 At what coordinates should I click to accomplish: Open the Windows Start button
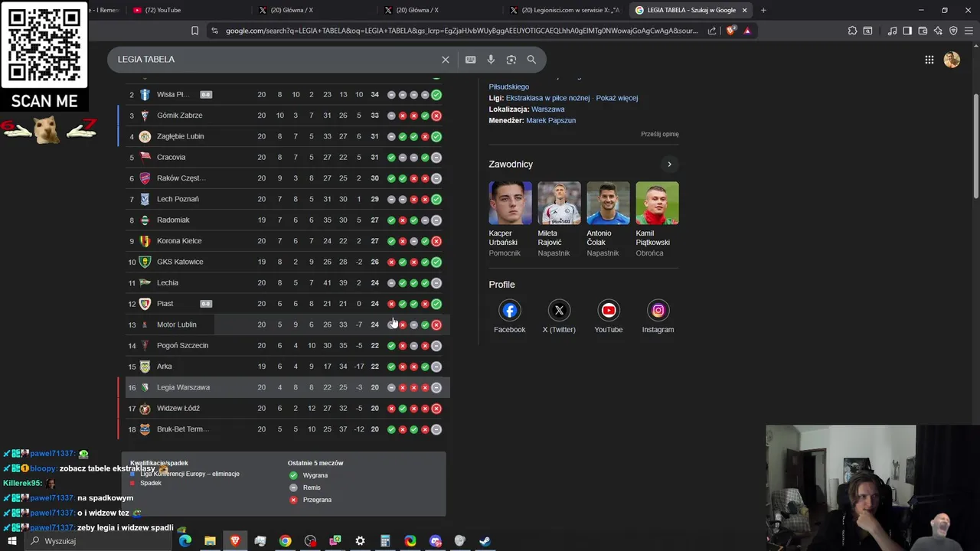[x=11, y=541]
